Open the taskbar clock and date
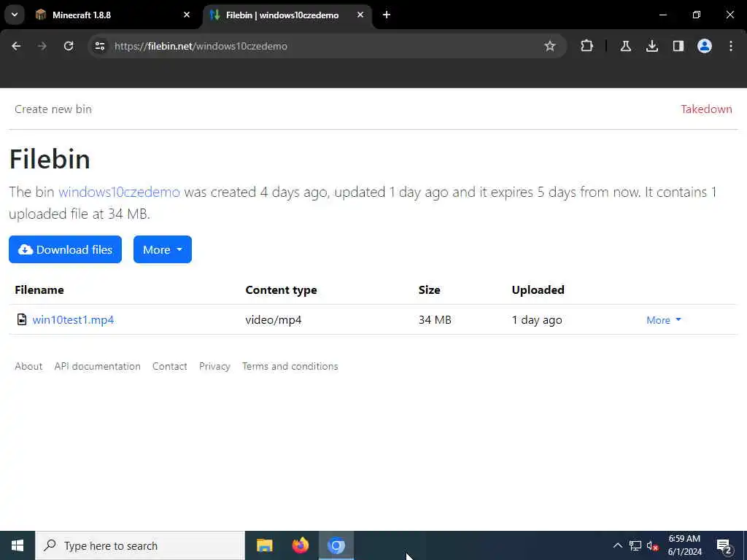 coord(684,545)
